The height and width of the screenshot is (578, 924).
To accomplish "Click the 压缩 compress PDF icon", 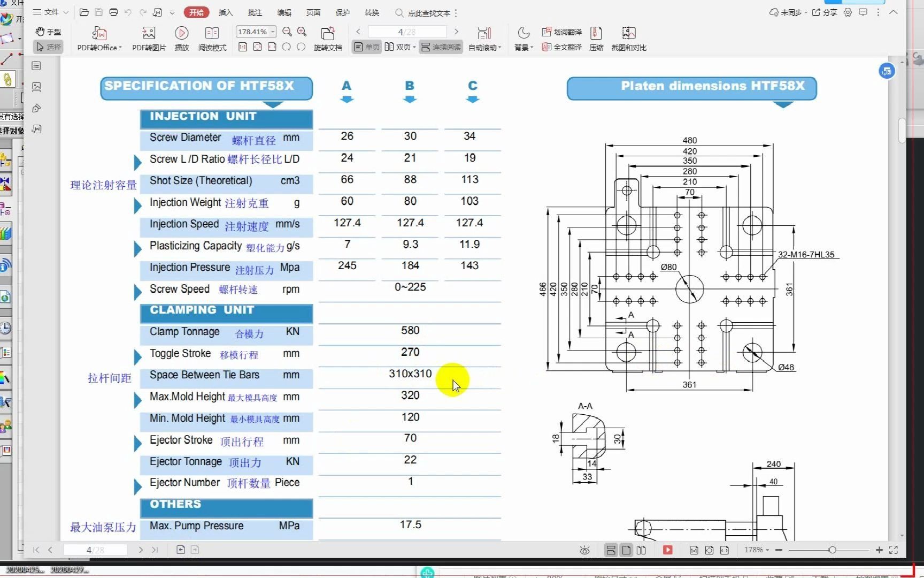I will (596, 39).
